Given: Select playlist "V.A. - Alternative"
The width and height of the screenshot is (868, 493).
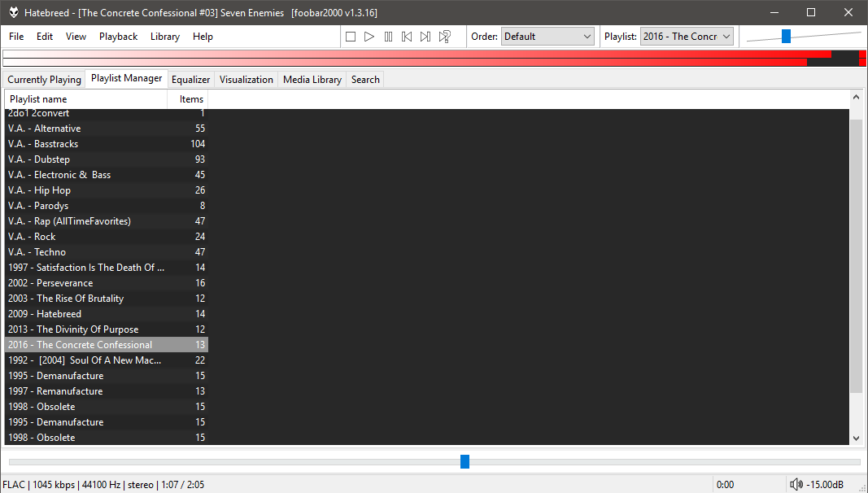Looking at the screenshot, I should point(107,129).
